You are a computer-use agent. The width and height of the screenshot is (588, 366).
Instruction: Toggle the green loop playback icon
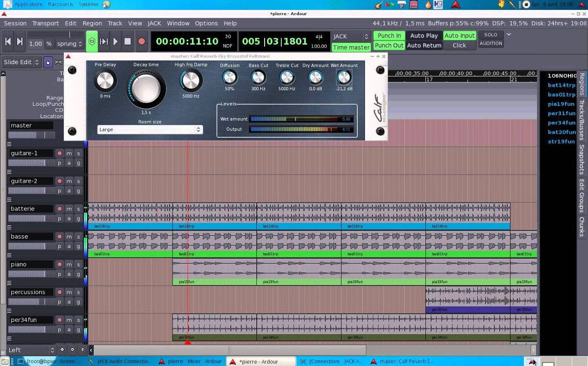[92, 42]
